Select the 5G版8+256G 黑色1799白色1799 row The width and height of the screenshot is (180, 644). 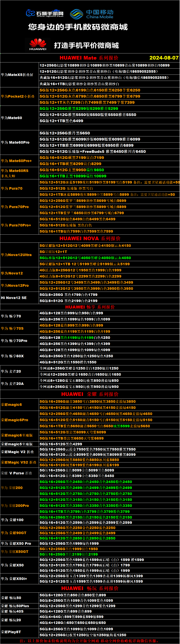pyautogui.click(x=109, y=295)
